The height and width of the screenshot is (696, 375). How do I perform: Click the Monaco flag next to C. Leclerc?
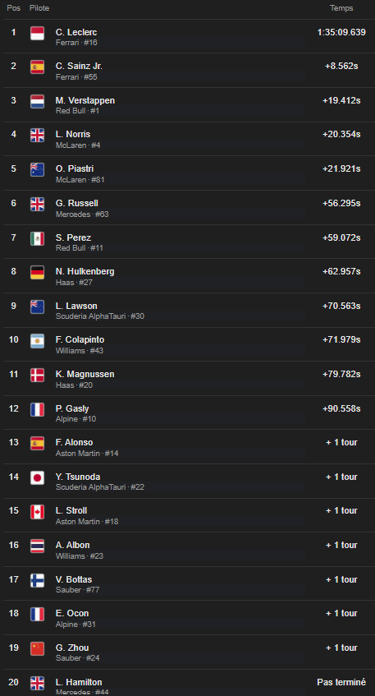tap(37, 33)
